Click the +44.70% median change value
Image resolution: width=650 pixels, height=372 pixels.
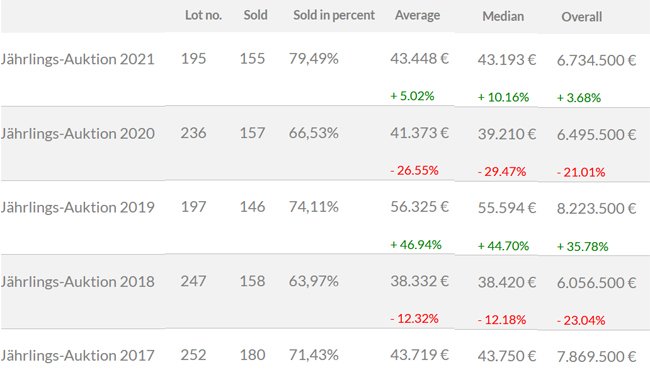(x=503, y=246)
